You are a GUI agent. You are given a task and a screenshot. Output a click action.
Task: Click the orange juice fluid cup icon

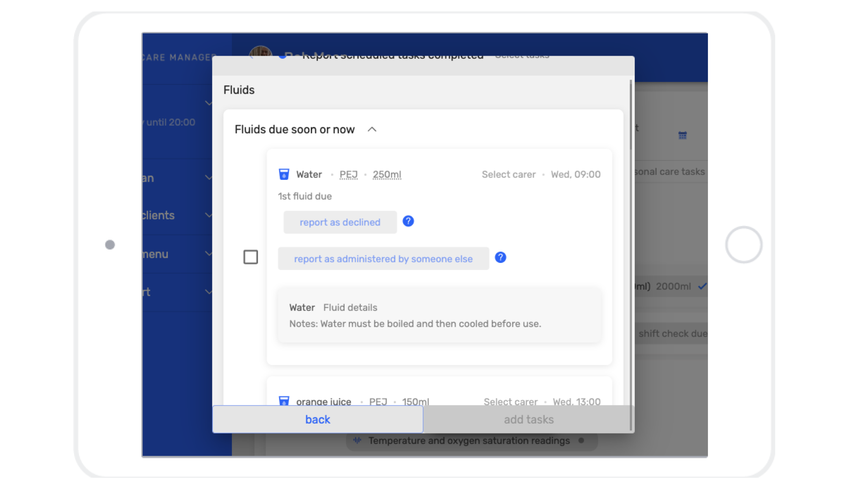[284, 400]
